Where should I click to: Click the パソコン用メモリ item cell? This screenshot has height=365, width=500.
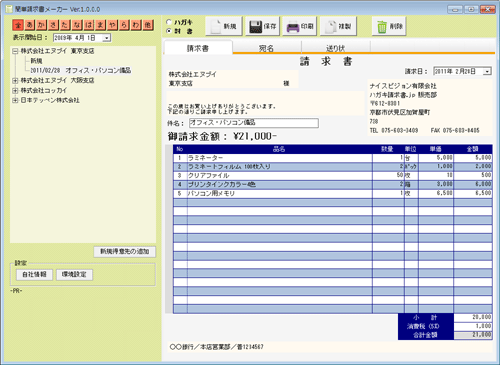coord(279,194)
